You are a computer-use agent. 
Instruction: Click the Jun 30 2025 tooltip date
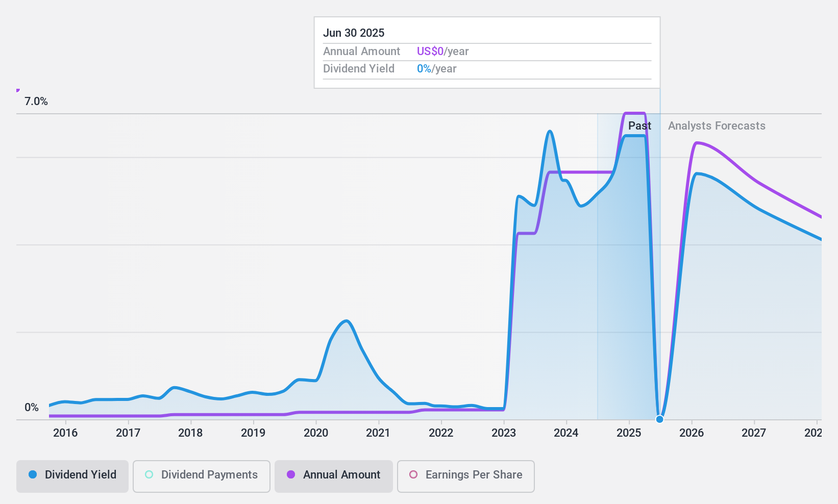pos(354,33)
